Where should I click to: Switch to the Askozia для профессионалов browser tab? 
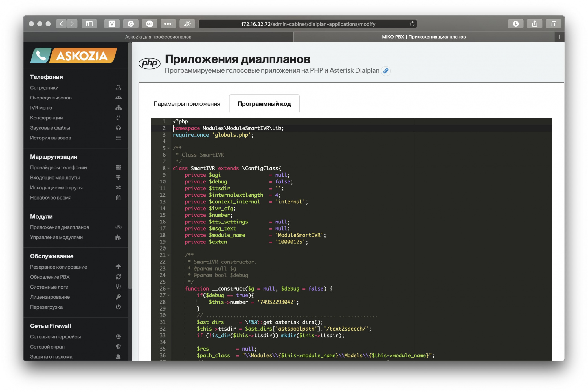coord(157,37)
